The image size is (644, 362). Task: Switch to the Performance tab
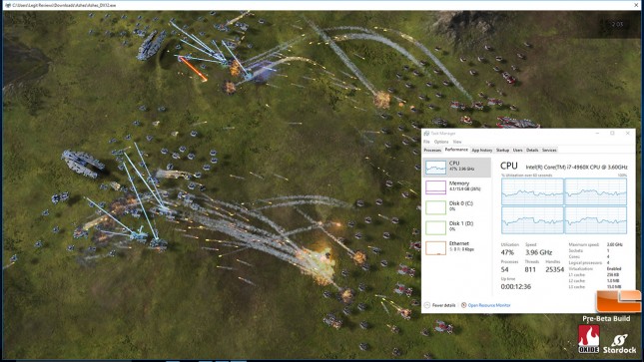[456, 150]
